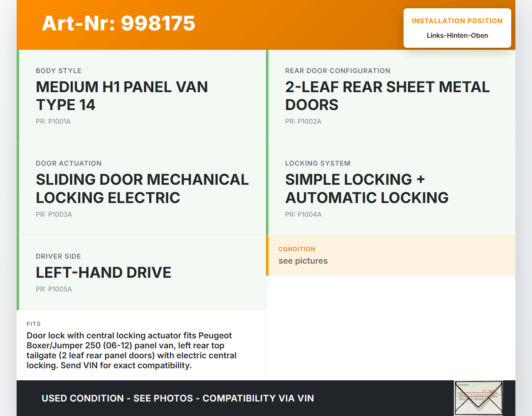Click the Used Condition footer banner text
The width and height of the screenshot is (532, 416).
tap(177, 399)
